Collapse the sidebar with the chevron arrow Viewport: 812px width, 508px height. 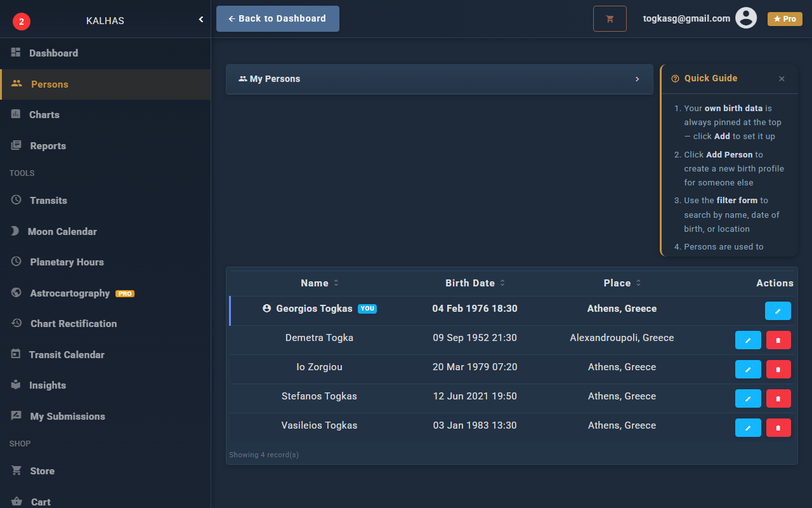(x=201, y=20)
